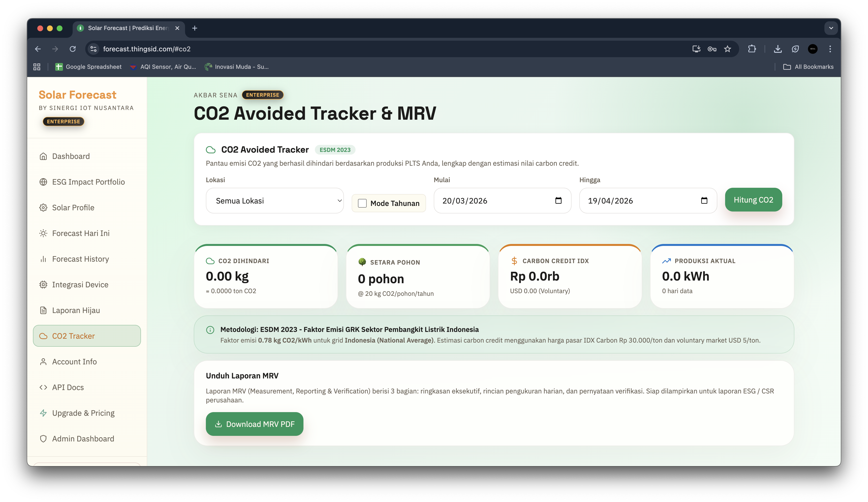Click the calendar icon in Mulai date field
Screen dimensions: 868x502
click(558, 201)
